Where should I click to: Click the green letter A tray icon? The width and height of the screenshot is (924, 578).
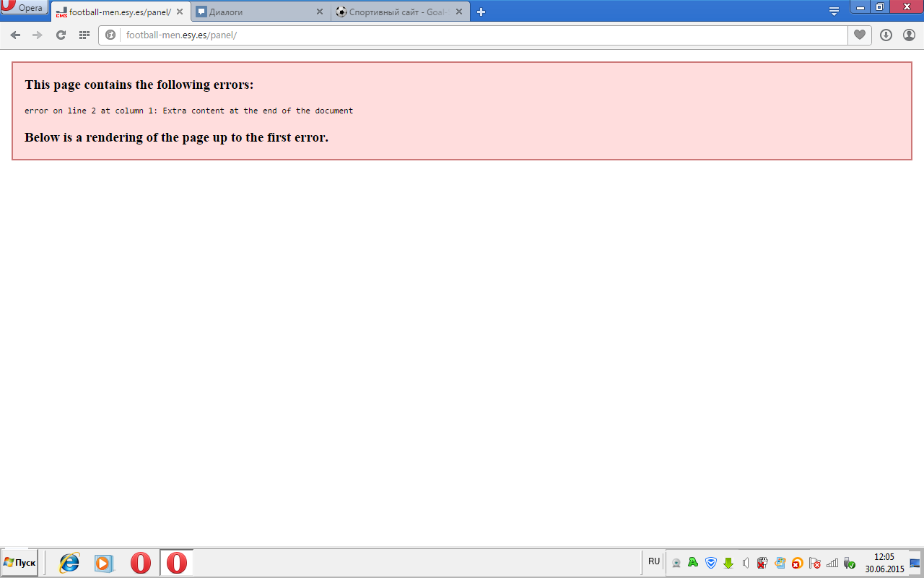point(693,562)
